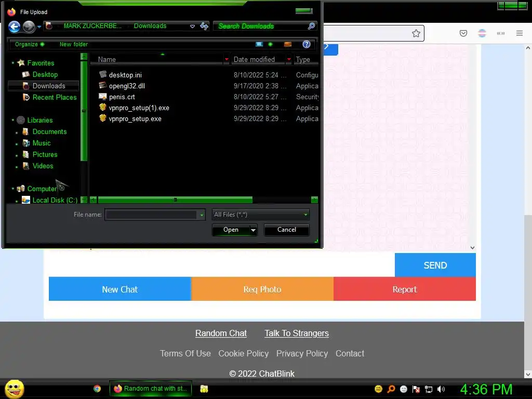Click the volume speaker icon in system tray
This screenshot has height=399, width=532.
[x=441, y=389]
